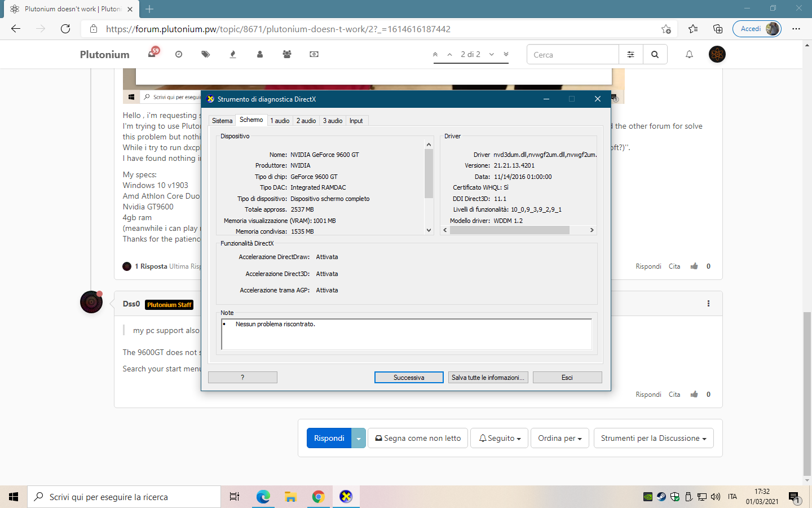
Task: Go back in browser history
Action: (x=16, y=29)
